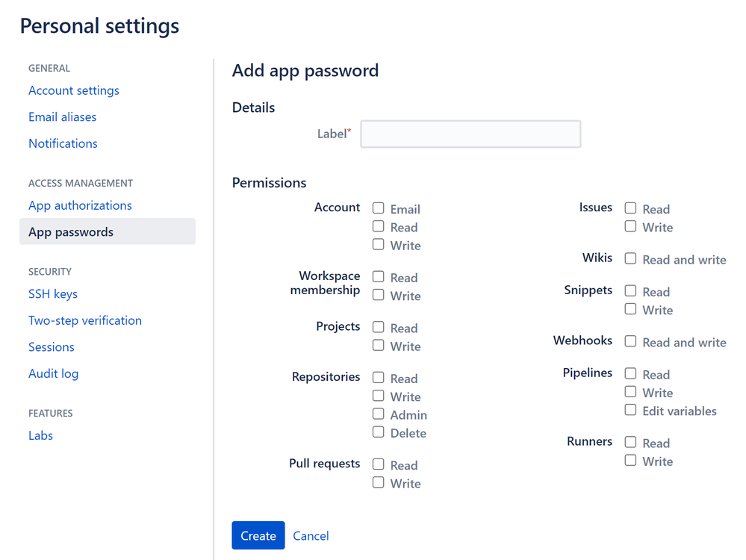Viewport: 746px width, 560px height.
Task: Check Write permission under Projects
Action: tap(378, 346)
